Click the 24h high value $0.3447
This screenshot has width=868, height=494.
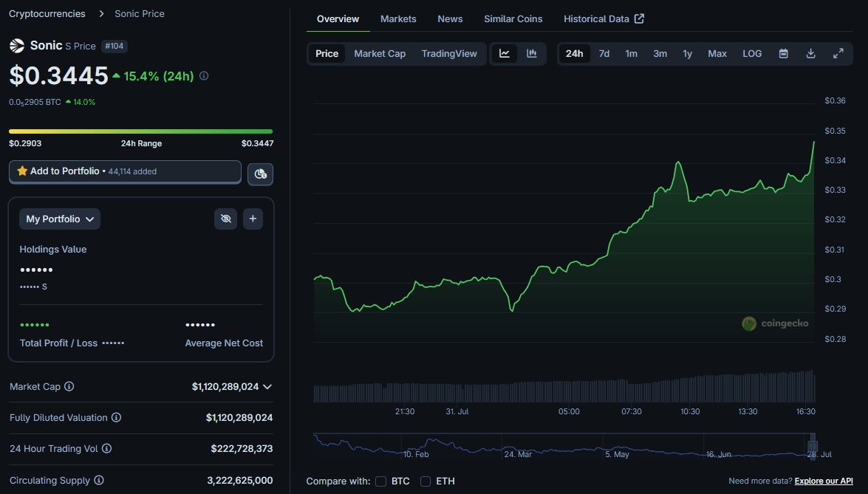coord(257,143)
